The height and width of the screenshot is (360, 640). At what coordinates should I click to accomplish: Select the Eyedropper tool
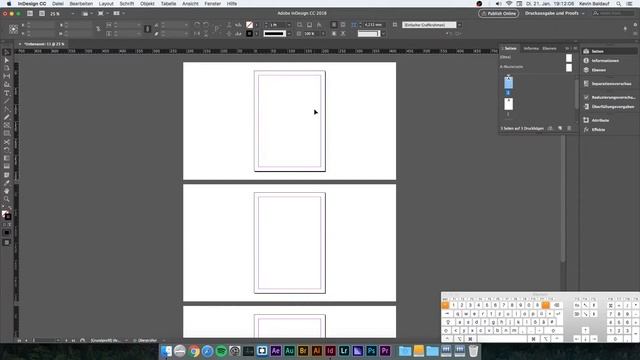7,183
